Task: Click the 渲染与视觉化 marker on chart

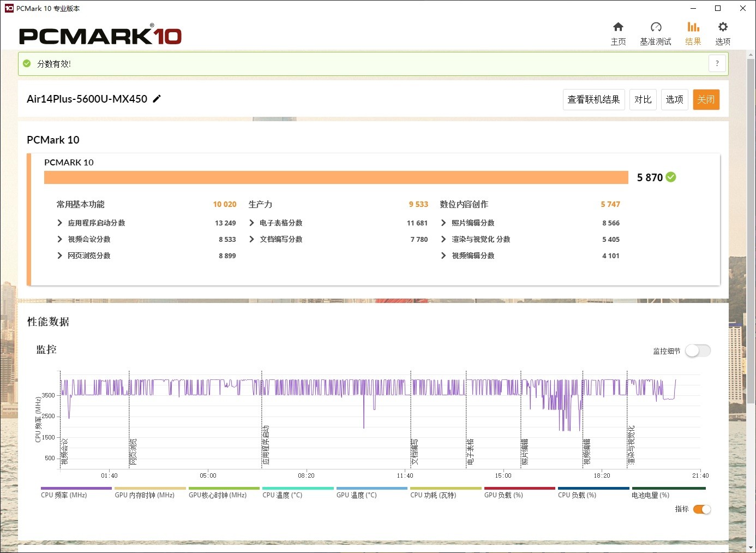Action: point(631,445)
